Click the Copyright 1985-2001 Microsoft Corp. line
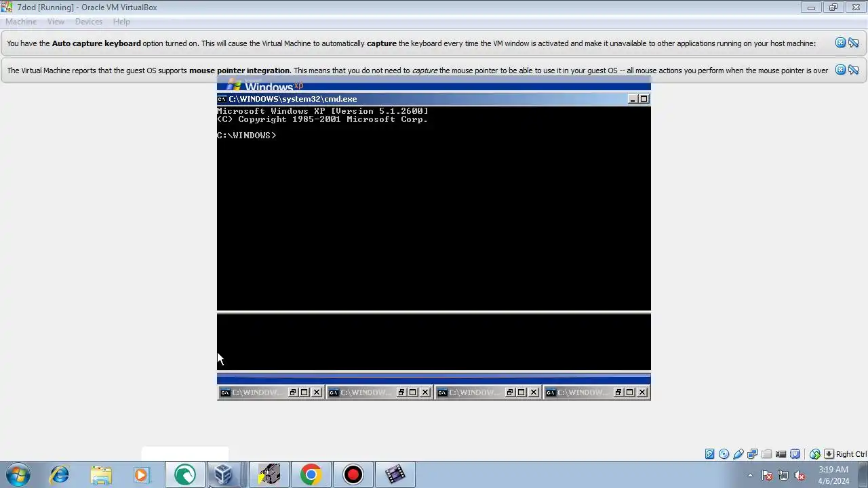This screenshot has height=488, width=868. (x=323, y=119)
